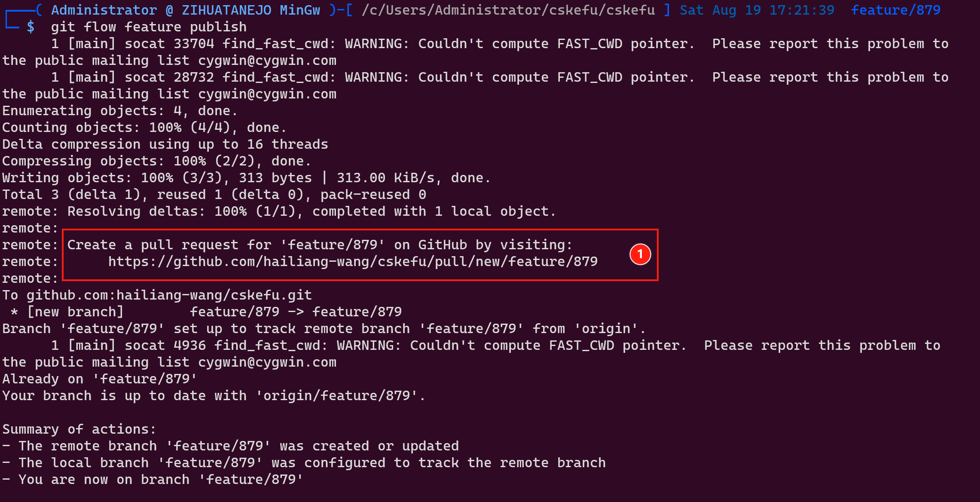Click the 'Writing objects: 100%' progress line

point(246,178)
